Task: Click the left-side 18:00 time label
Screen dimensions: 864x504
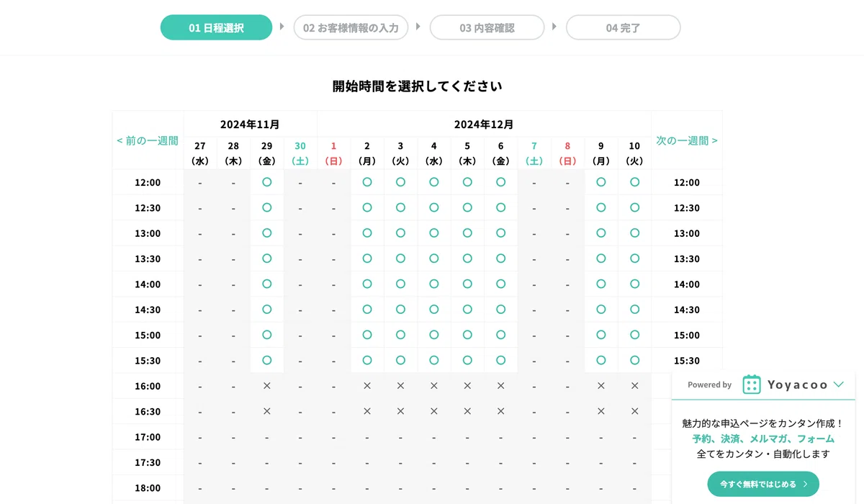Action: click(148, 488)
